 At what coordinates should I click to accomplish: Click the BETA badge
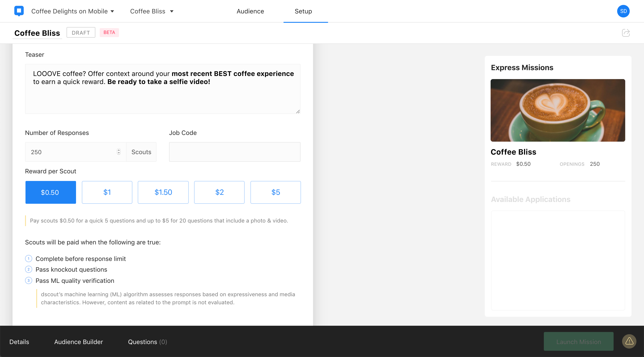(x=109, y=32)
